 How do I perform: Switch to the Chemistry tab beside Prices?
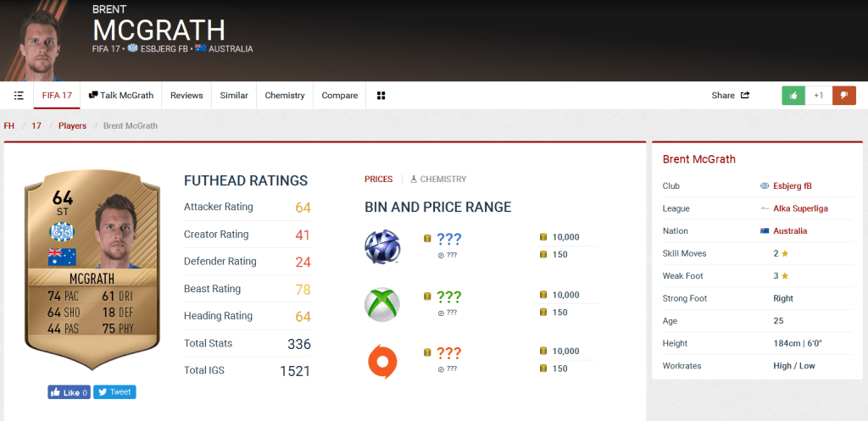coord(438,180)
